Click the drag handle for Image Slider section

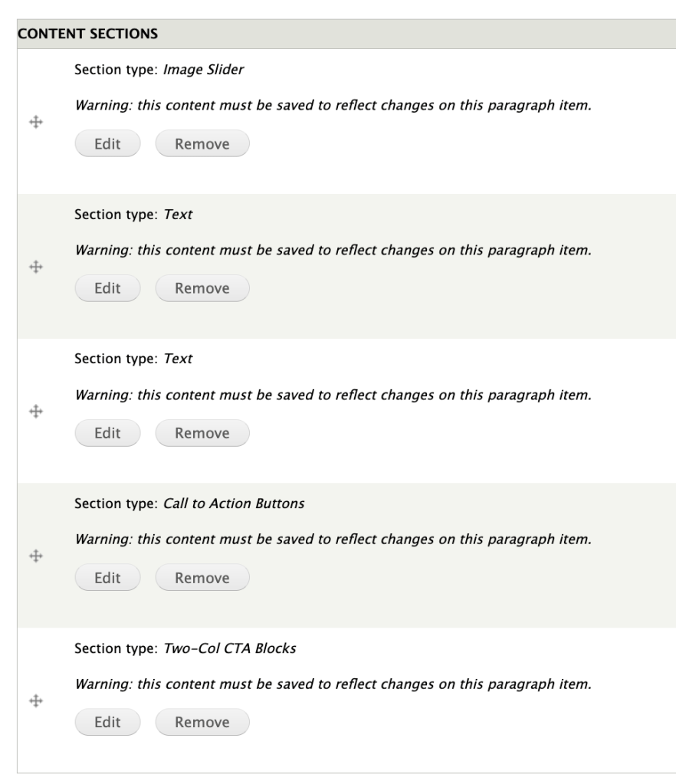click(x=34, y=122)
